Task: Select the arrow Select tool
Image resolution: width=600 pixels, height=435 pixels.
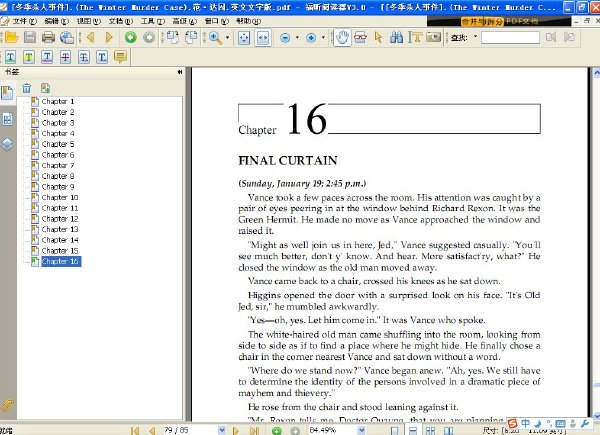Action: point(378,37)
